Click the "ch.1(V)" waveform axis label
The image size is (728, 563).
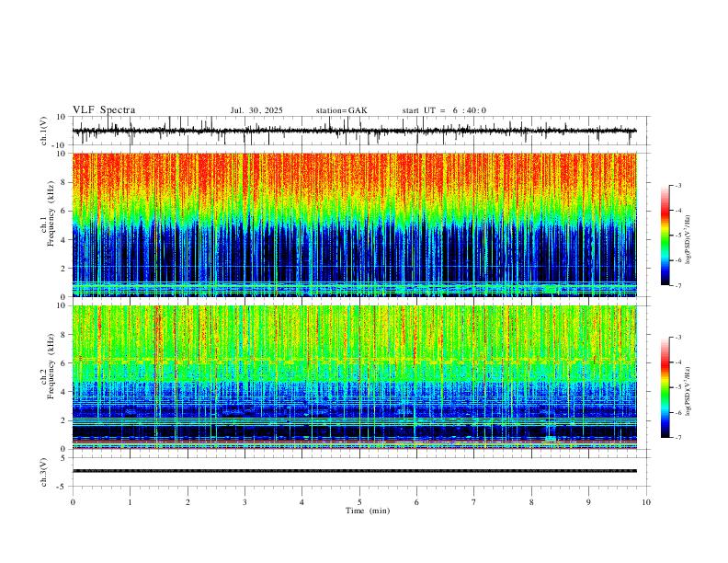tap(43, 131)
